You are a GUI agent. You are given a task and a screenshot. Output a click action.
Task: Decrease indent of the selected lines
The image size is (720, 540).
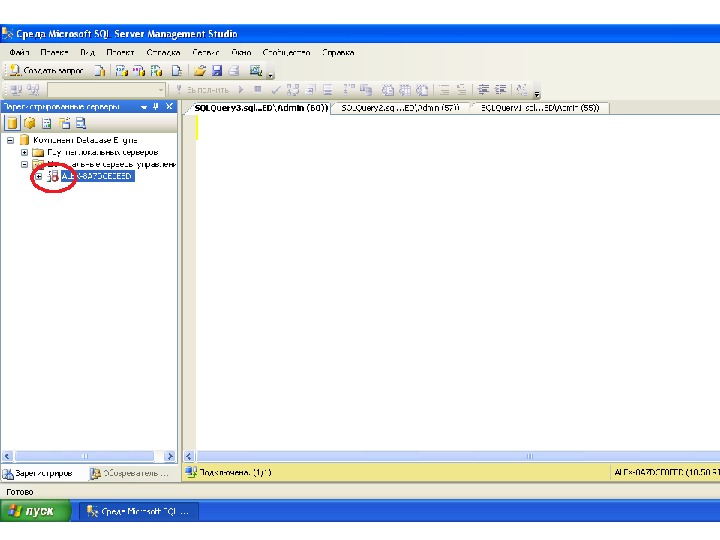click(483, 90)
